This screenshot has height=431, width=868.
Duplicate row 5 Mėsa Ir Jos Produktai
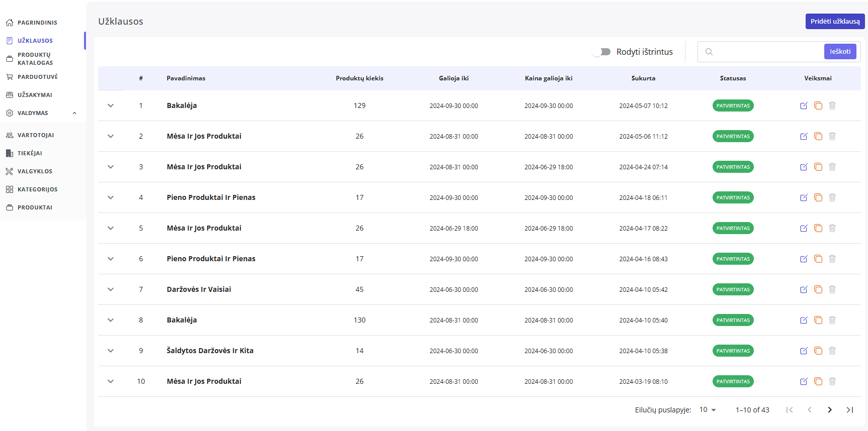pyautogui.click(x=818, y=228)
